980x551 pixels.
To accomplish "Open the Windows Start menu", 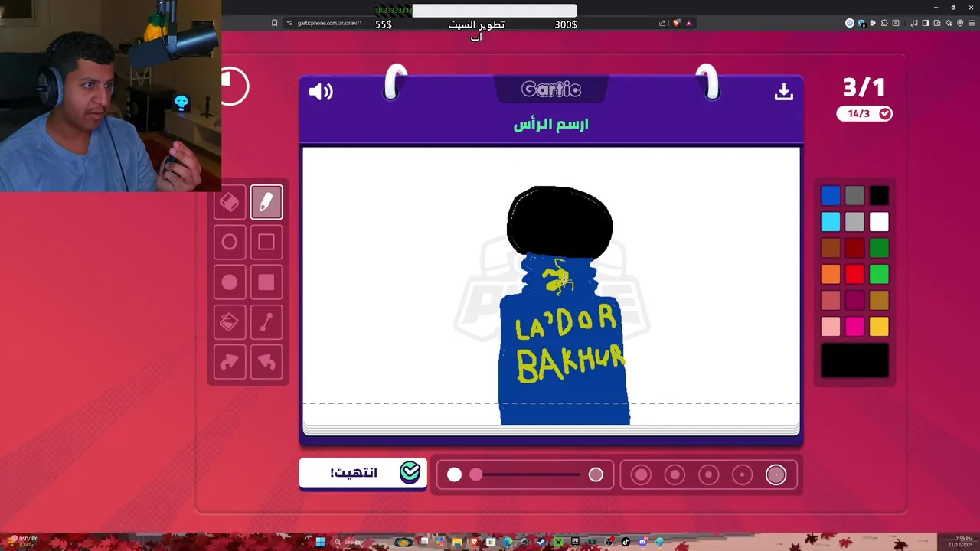I will (x=321, y=542).
